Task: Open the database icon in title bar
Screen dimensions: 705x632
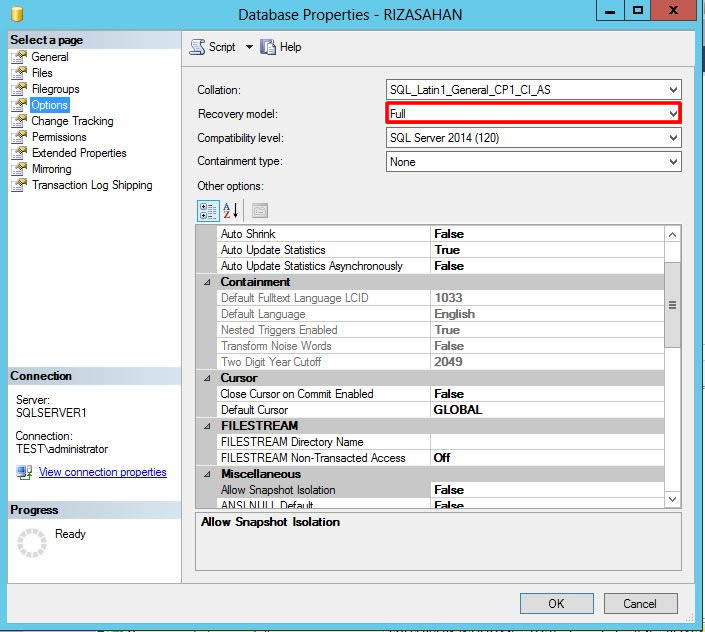Action: point(16,13)
